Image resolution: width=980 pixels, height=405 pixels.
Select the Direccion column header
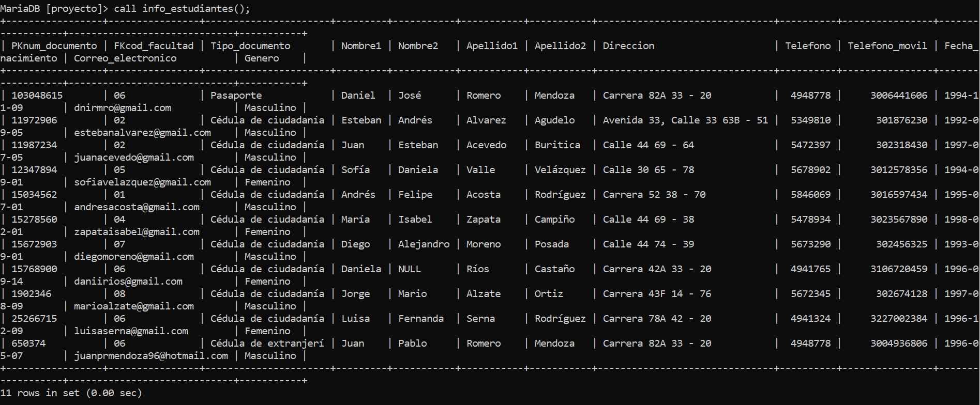point(628,46)
